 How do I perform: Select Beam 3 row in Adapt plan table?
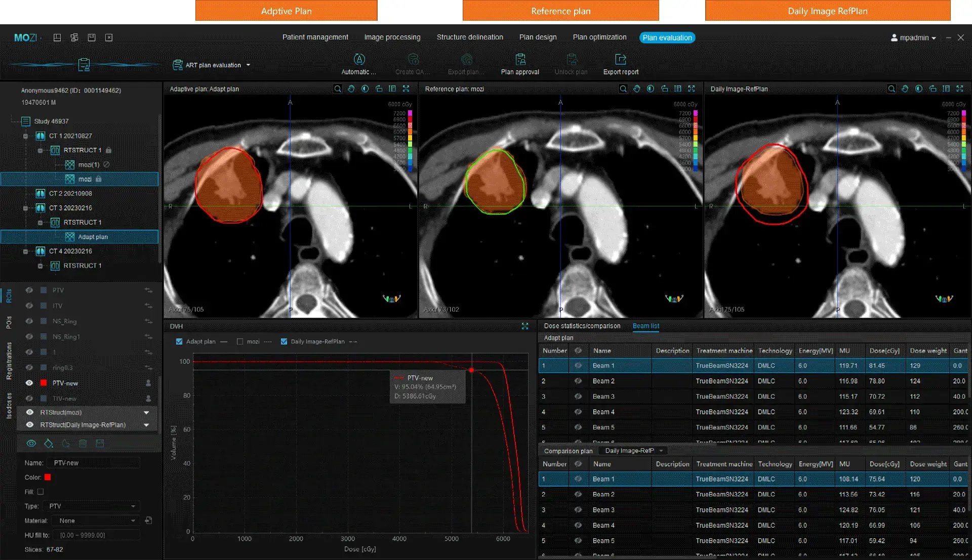coord(753,397)
